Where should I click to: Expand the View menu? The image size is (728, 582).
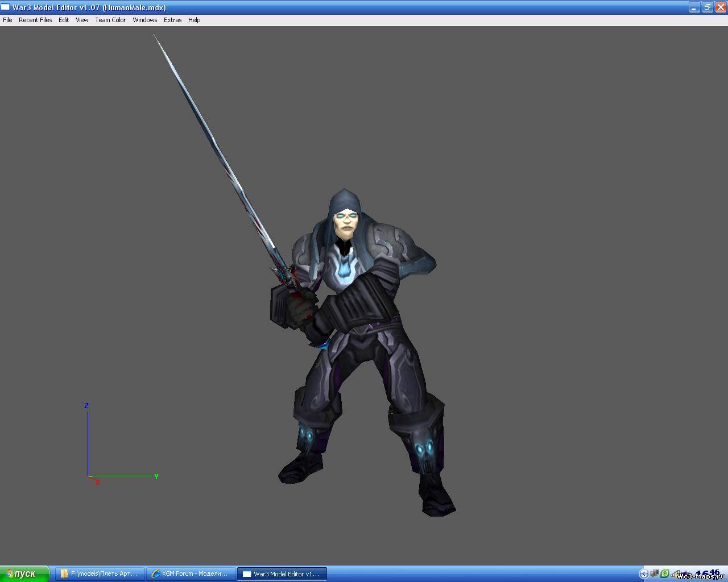82,20
